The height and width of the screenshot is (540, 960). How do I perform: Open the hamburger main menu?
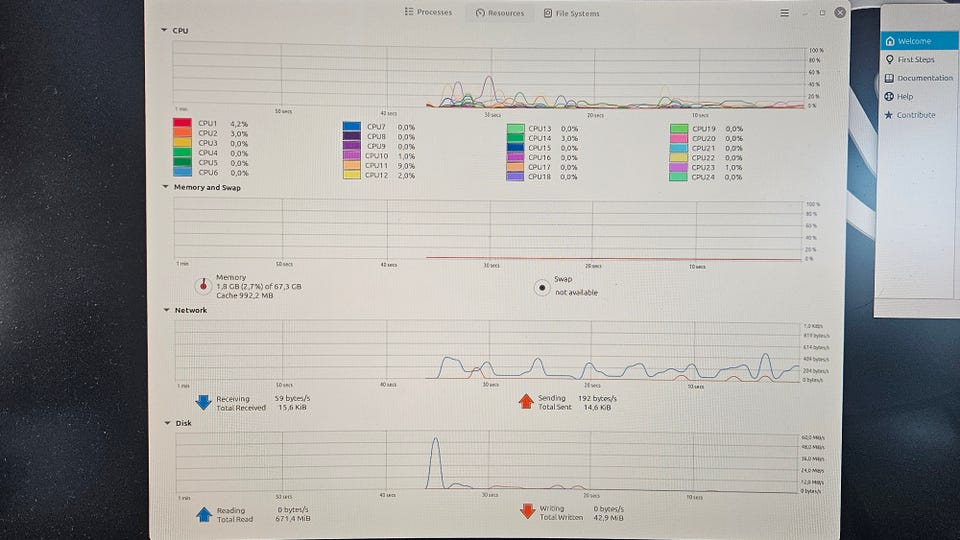(x=784, y=13)
